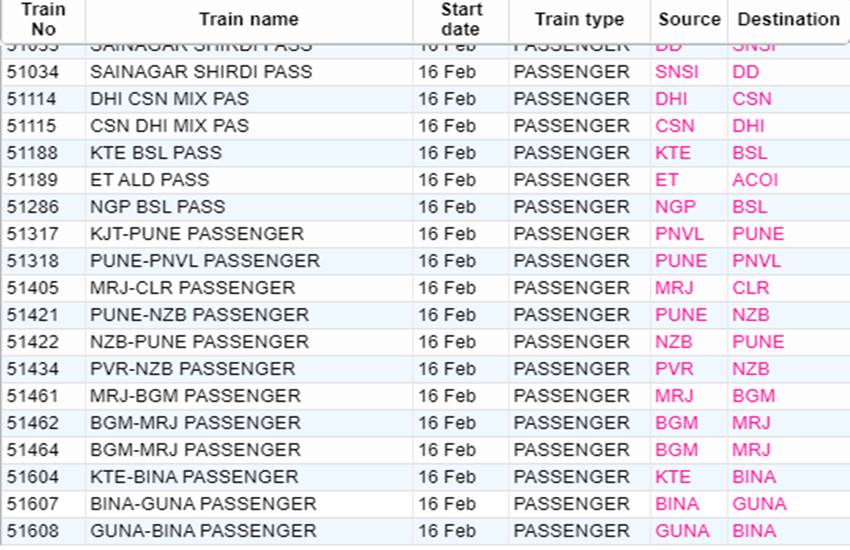Select the Train type column header

(579, 19)
